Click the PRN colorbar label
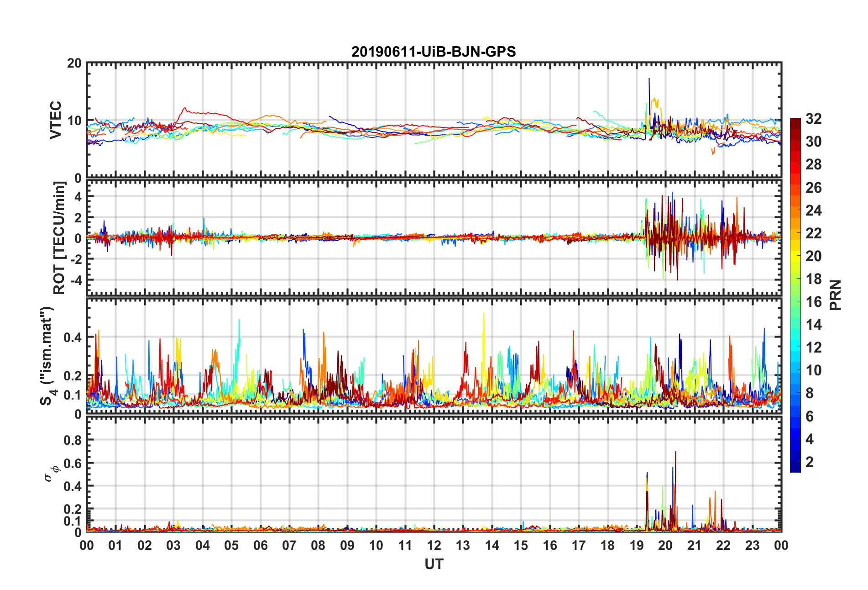Image resolution: width=868 pixels, height=590 pixels. [836, 295]
